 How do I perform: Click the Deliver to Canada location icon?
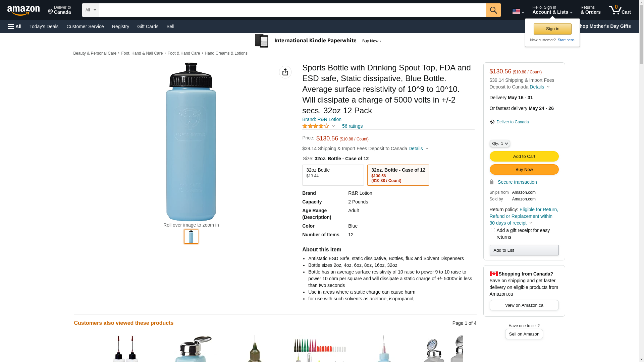point(492,122)
